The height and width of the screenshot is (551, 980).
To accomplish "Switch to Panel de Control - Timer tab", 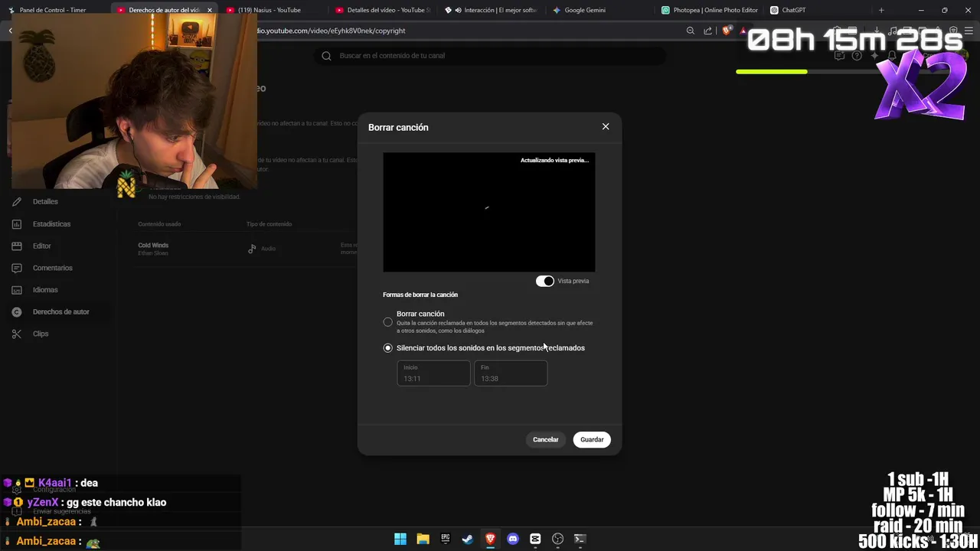I will click(x=52, y=10).
